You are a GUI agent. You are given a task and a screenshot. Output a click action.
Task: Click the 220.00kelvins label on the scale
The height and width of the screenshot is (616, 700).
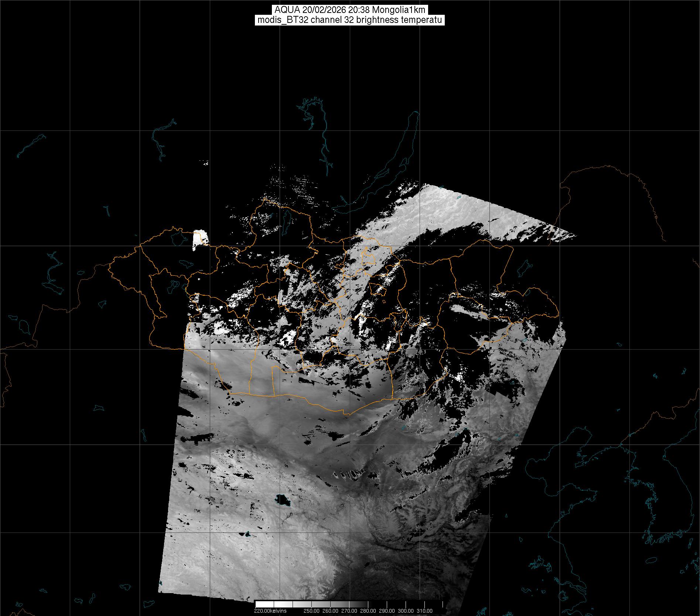270,611
